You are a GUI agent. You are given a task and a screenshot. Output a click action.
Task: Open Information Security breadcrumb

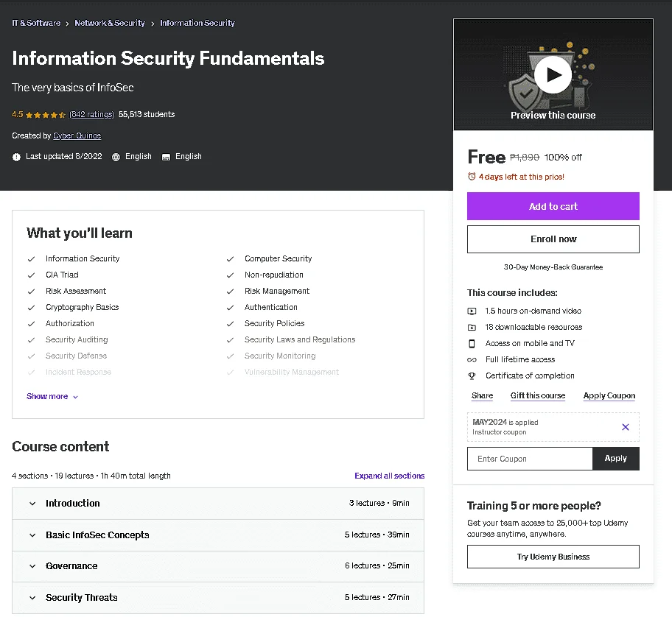click(197, 23)
